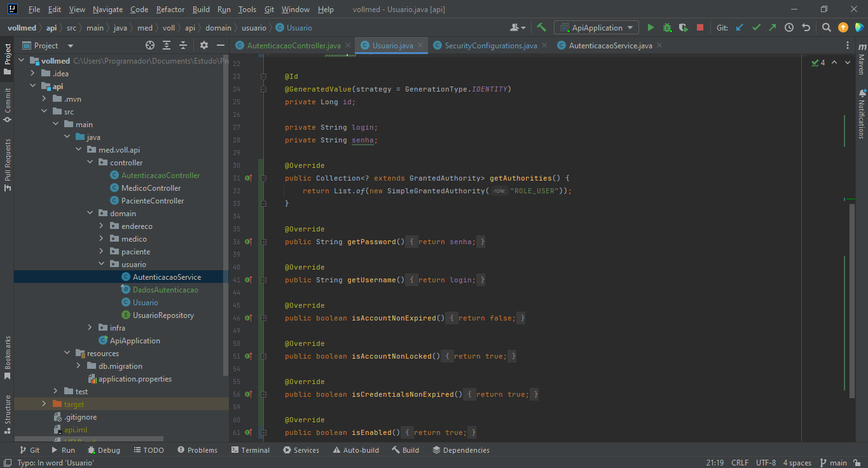Open Project panel gear settings

(204, 45)
